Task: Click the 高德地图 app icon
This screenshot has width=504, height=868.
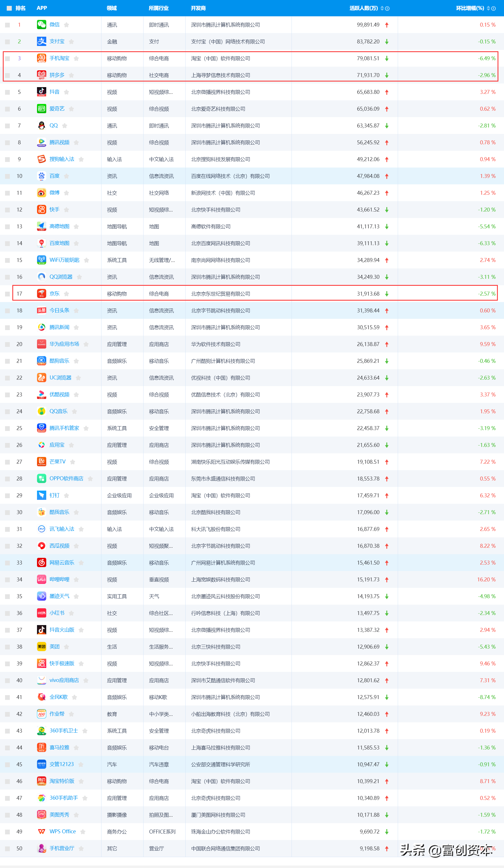Action: pos(41,226)
